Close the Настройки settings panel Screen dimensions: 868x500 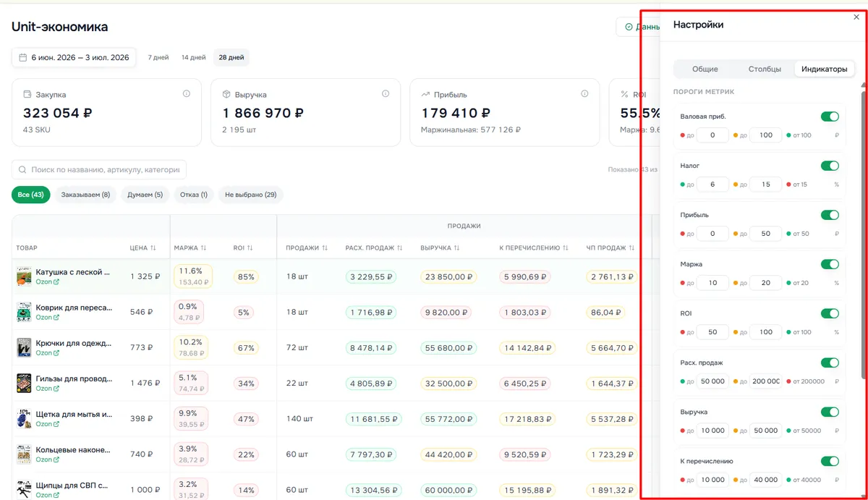coord(856,17)
